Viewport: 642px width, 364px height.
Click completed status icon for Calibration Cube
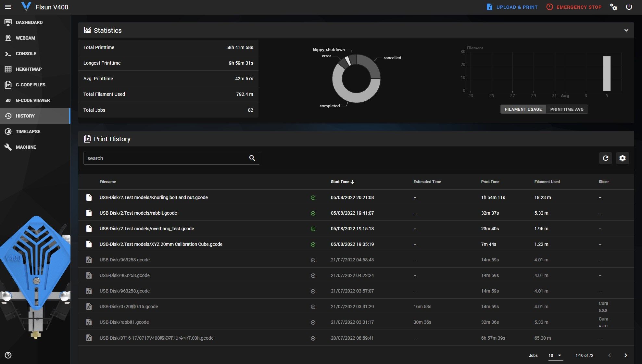(313, 245)
